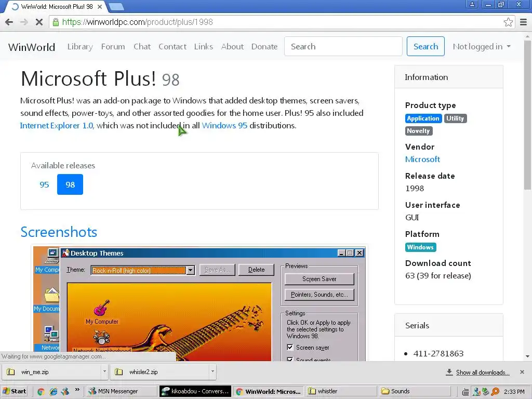532x399 pixels.
Task: Click the page vertical scrollbar thumb
Action: point(528,114)
